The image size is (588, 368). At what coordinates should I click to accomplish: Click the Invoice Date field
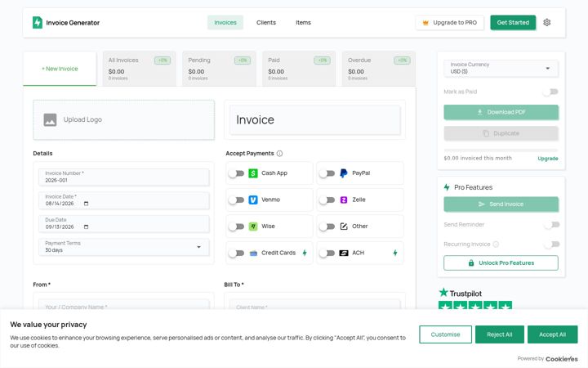(124, 200)
